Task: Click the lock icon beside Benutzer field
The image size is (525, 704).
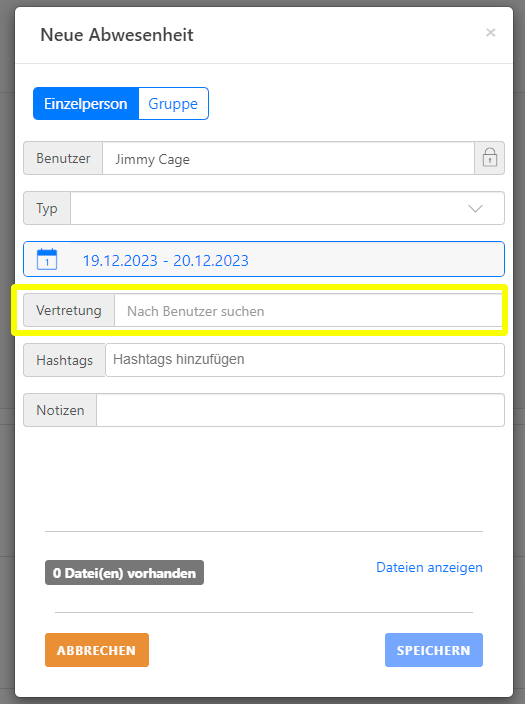Action: tap(490, 158)
